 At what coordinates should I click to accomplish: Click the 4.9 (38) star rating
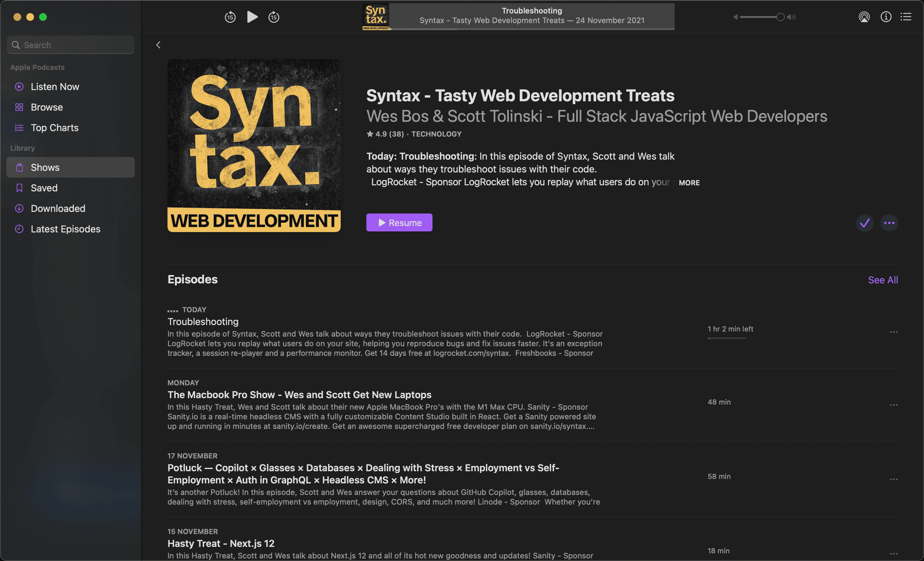pyautogui.click(x=385, y=134)
